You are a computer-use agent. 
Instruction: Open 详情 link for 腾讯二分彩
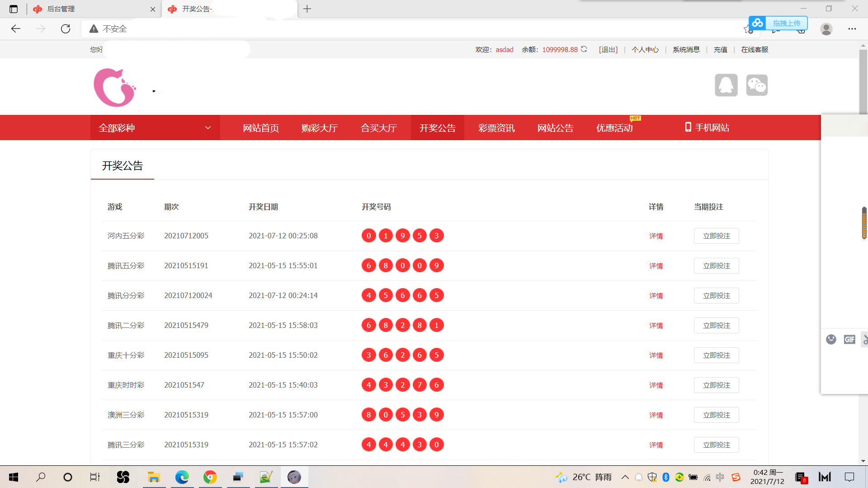pyautogui.click(x=656, y=326)
